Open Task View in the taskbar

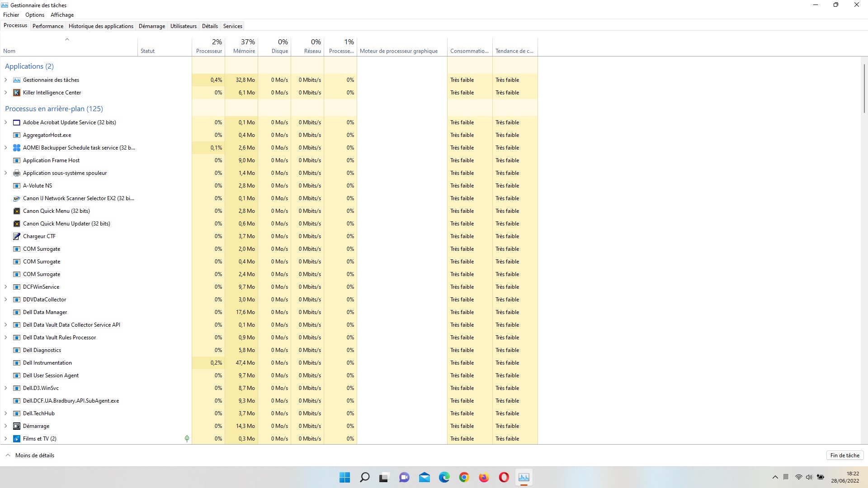(x=384, y=478)
